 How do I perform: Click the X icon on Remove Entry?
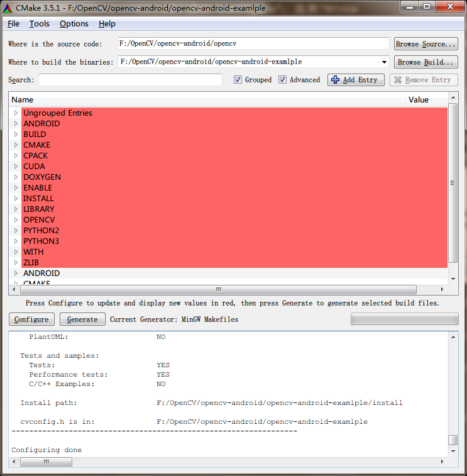[x=397, y=80]
